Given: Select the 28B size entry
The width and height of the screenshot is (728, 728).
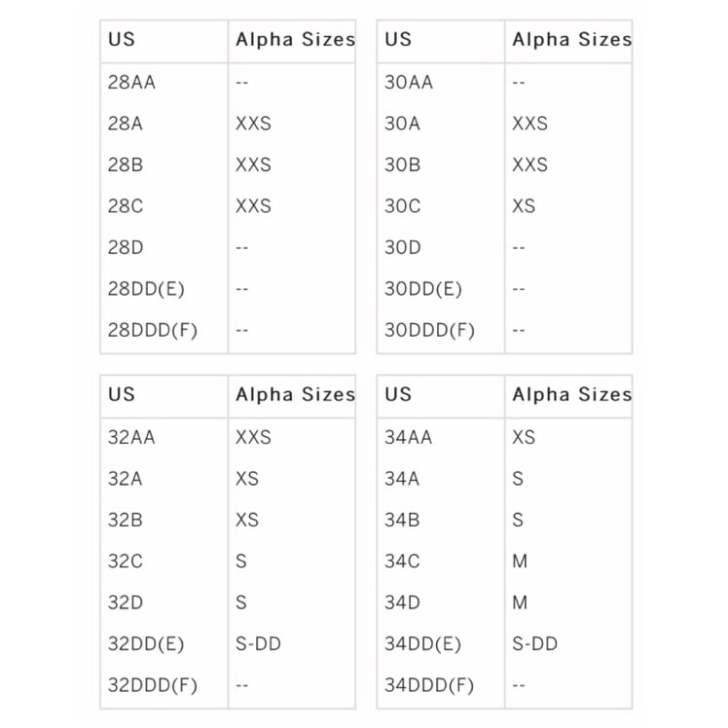Looking at the screenshot, I should pyautogui.click(x=126, y=165).
